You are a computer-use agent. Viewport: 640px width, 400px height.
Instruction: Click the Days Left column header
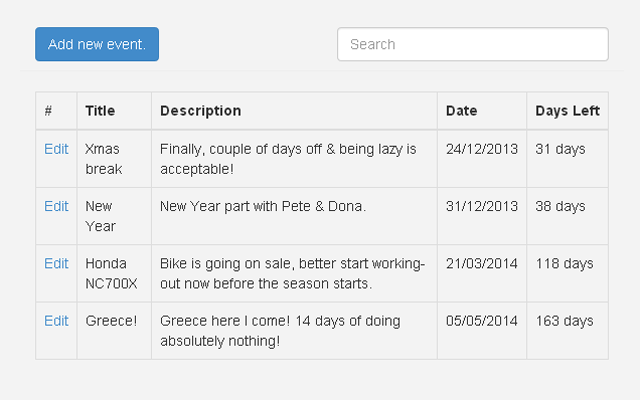(x=567, y=111)
